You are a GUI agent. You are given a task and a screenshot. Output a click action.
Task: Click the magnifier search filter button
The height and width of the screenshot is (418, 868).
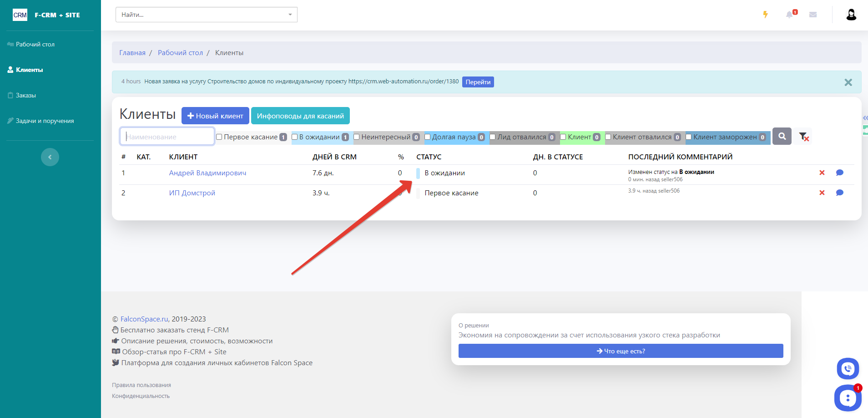point(782,136)
